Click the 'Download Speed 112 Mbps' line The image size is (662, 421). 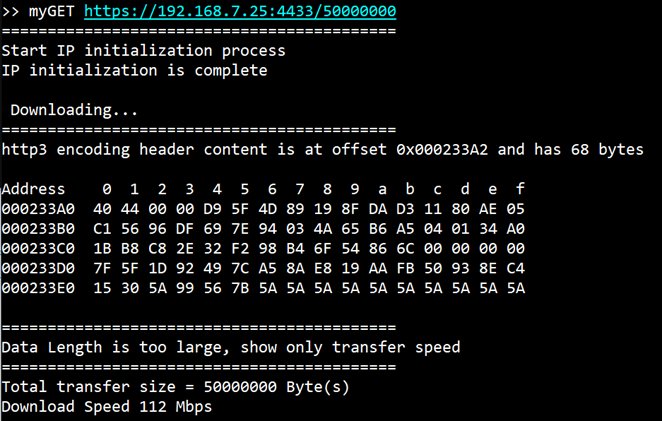click(x=107, y=407)
